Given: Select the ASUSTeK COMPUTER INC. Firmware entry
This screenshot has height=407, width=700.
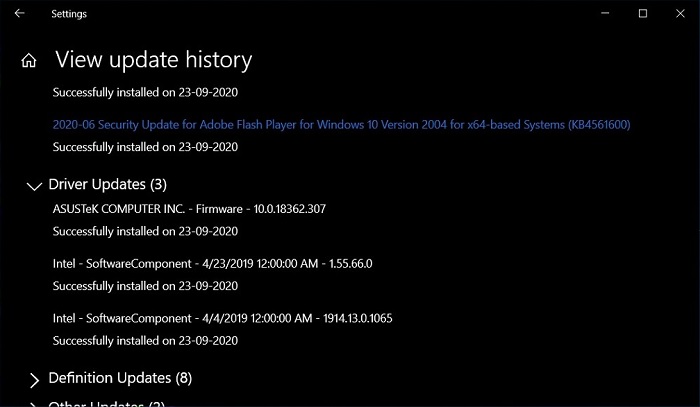Looking at the screenshot, I should coord(189,209).
